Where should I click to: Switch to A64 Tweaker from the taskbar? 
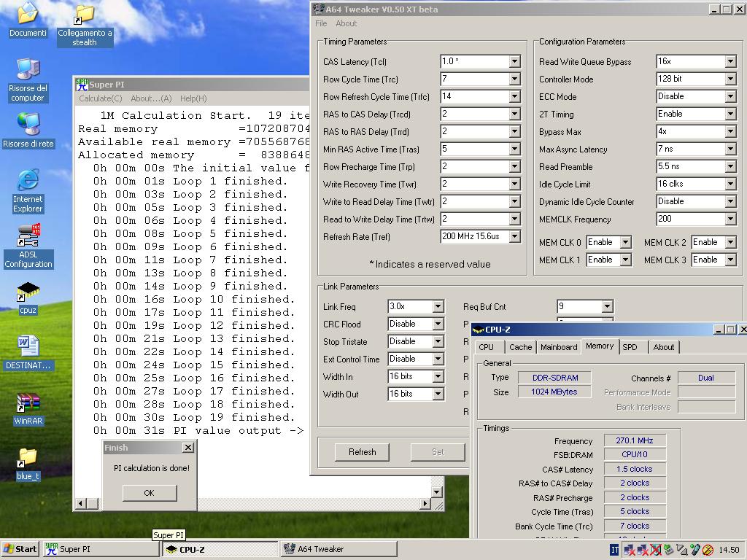[338, 549]
